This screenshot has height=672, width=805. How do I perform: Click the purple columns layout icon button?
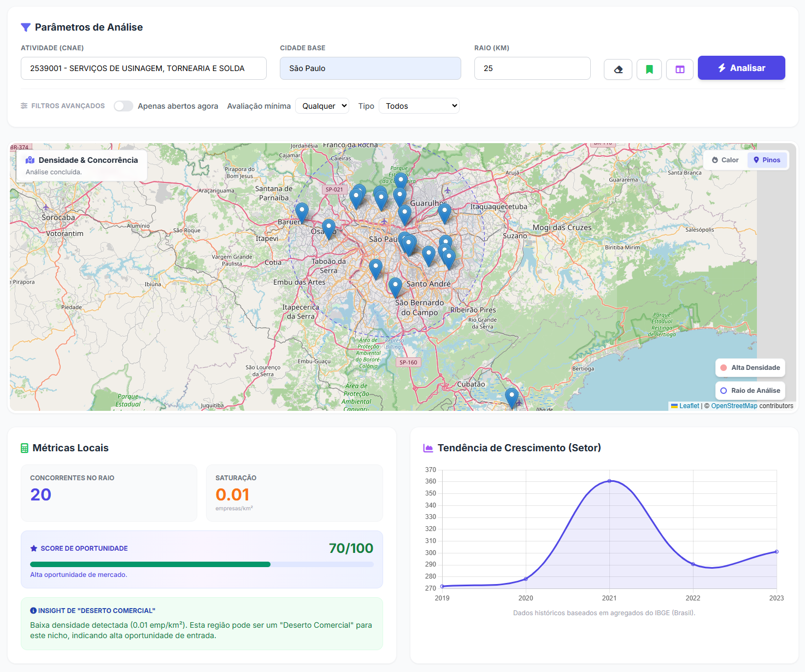(680, 69)
